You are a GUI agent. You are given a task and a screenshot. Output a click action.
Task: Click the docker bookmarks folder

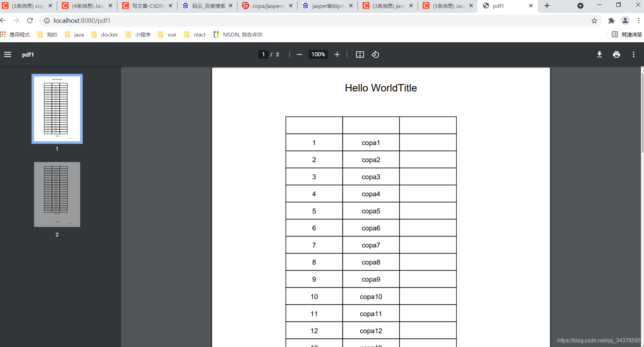coord(108,34)
